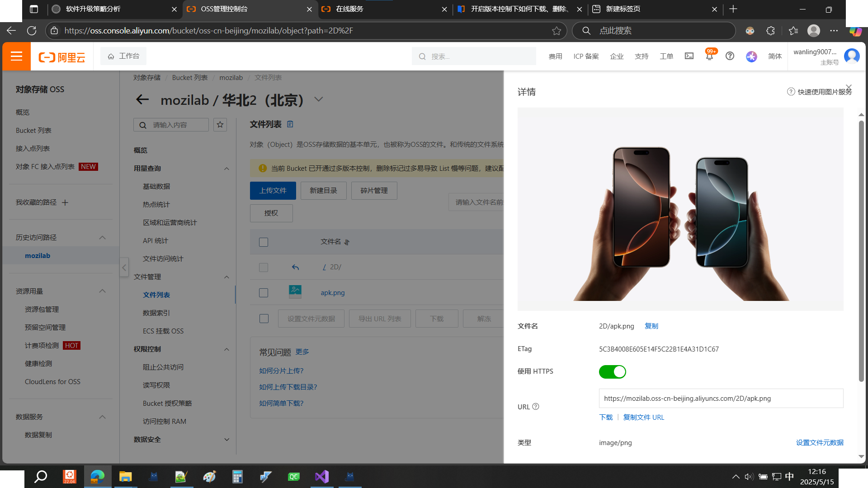The image size is (868, 488).
Task: Add a favorite path with the plus icon
Action: point(65,202)
